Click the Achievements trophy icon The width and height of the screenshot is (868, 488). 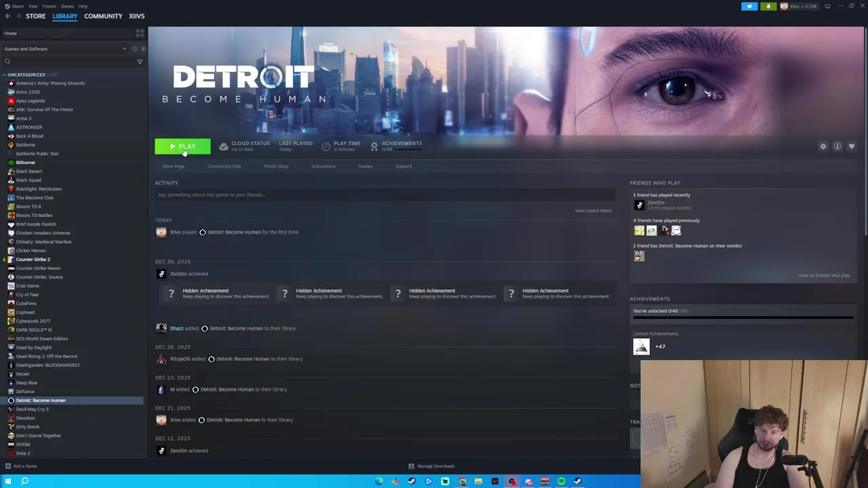click(374, 146)
